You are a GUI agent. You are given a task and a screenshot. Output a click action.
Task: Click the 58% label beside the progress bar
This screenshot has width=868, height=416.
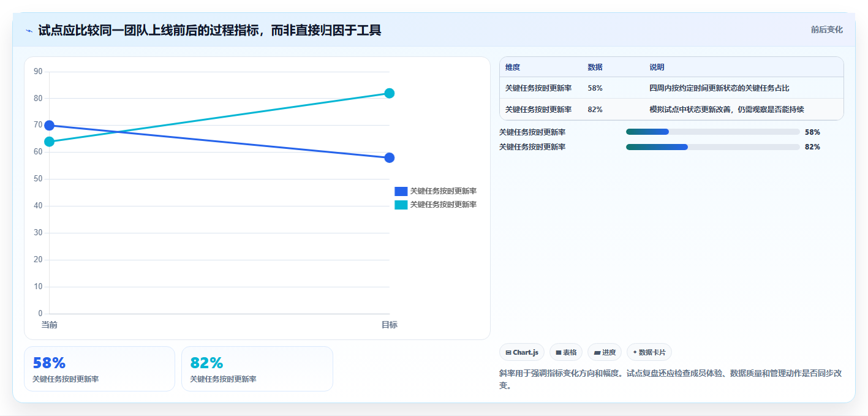[x=812, y=132]
